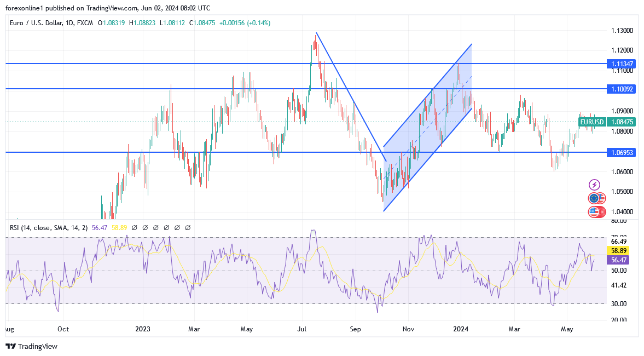Screen dimensions: 644x356
Task: Click the purple 56.47 RSI value tag
Action: pyautogui.click(x=618, y=260)
